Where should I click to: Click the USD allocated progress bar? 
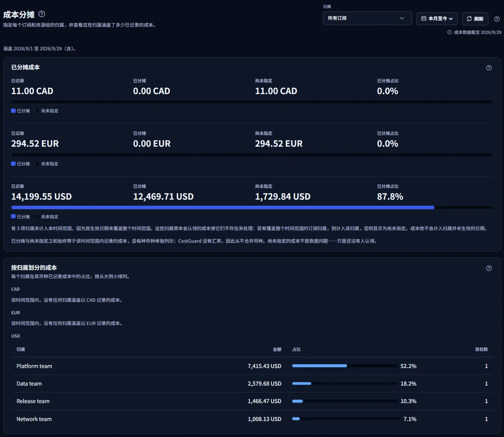(252, 208)
